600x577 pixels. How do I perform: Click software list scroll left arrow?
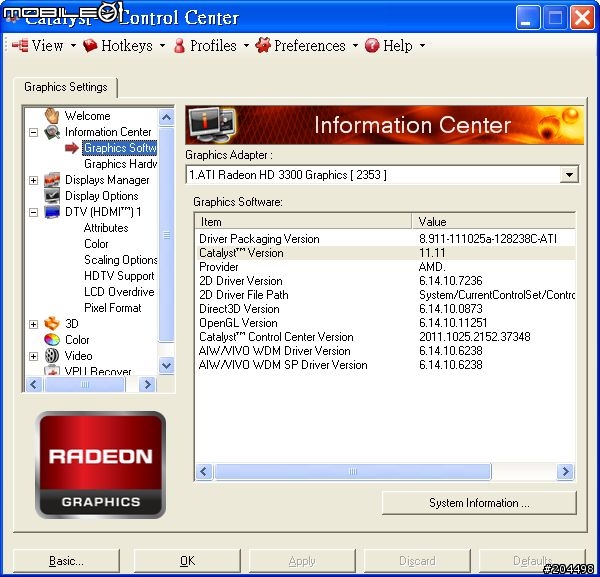[x=204, y=471]
